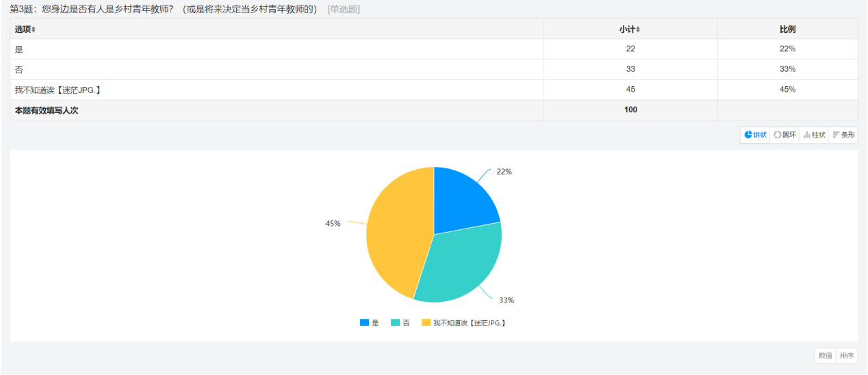Screen dimensions: 868x375
Task: Click the count value 33 cell
Action: (630, 69)
